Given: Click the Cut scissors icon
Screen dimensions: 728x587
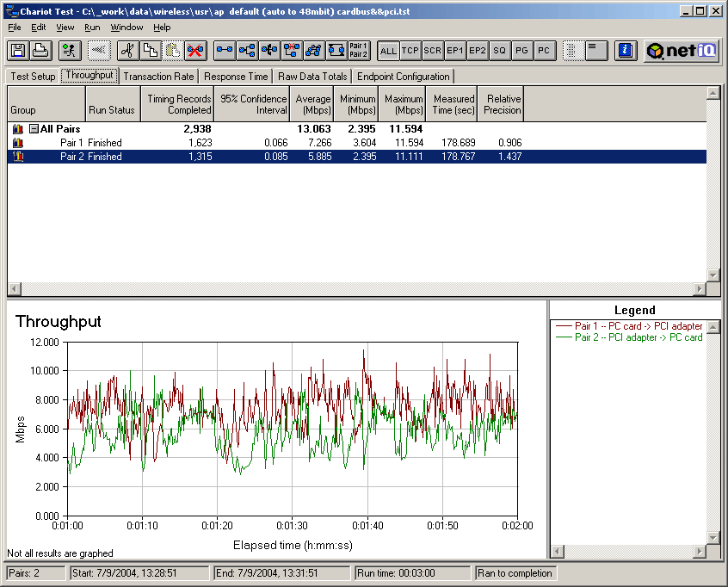Looking at the screenshot, I should click(x=126, y=51).
